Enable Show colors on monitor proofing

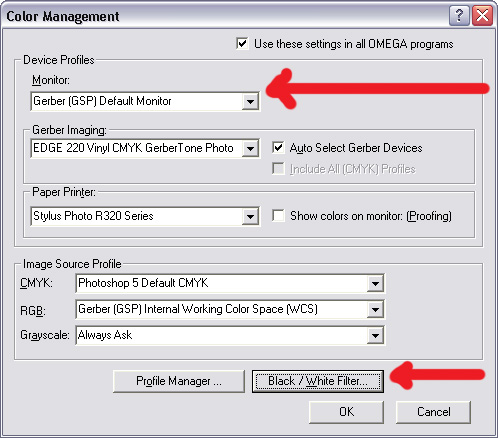pos(278,216)
